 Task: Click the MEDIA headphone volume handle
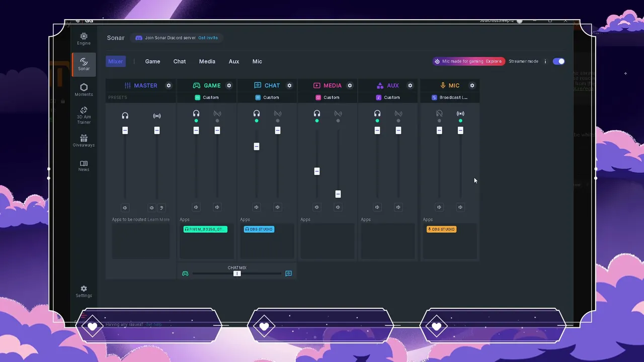(x=317, y=171)
